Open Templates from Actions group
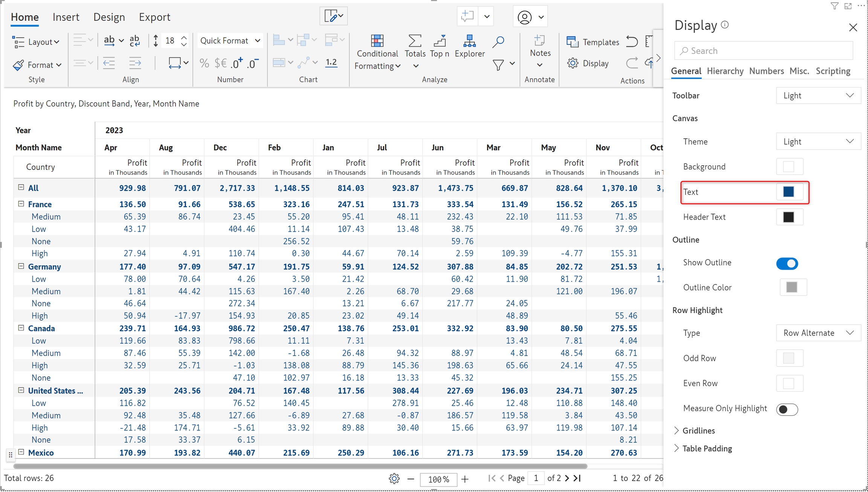 593,42
